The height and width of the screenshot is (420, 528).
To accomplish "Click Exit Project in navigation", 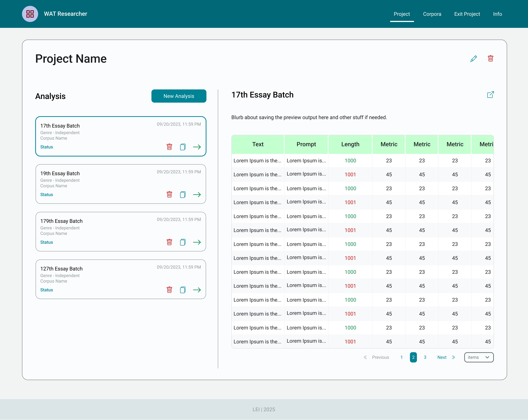I will pyautogui.click(x=467, y=14).
